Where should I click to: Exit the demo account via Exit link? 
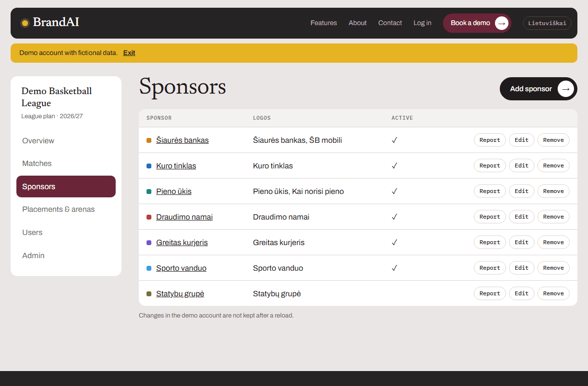point(129,53)
